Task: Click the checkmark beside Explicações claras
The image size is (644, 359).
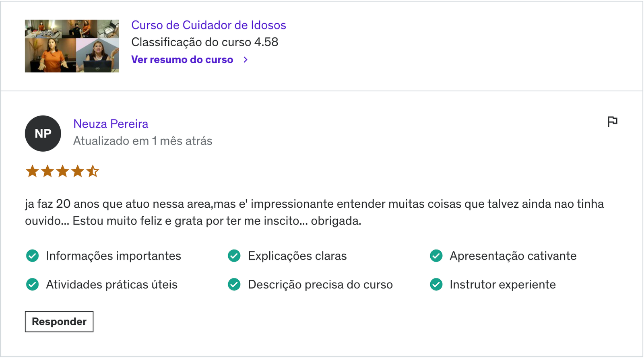Action: pos(234,256)
